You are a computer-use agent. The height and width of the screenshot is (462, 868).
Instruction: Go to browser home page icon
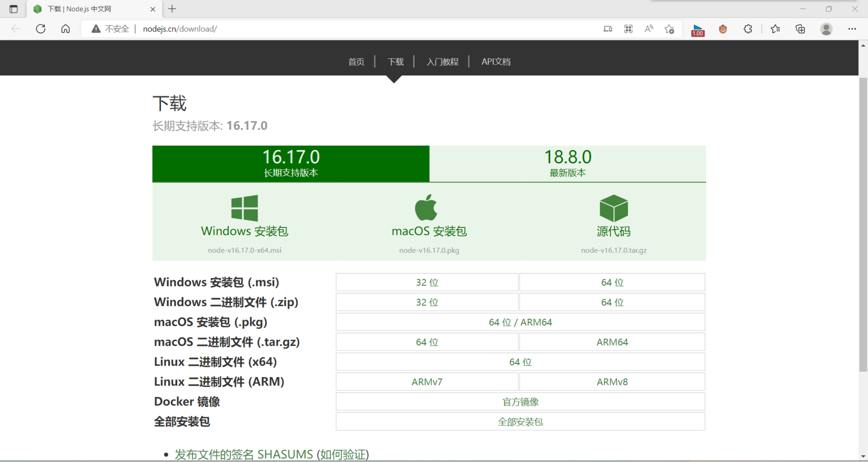click(65, 29)
